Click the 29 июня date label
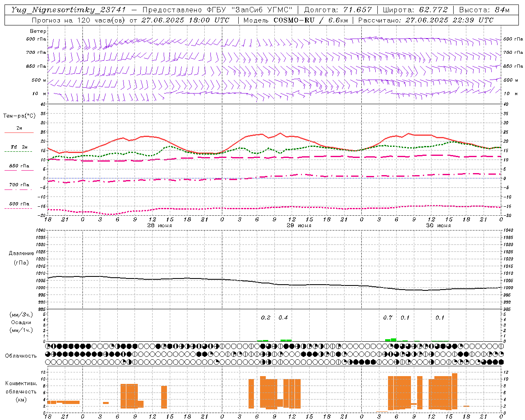Image resolution: width=525 pixels, height=420 pixels. point(299,226)
